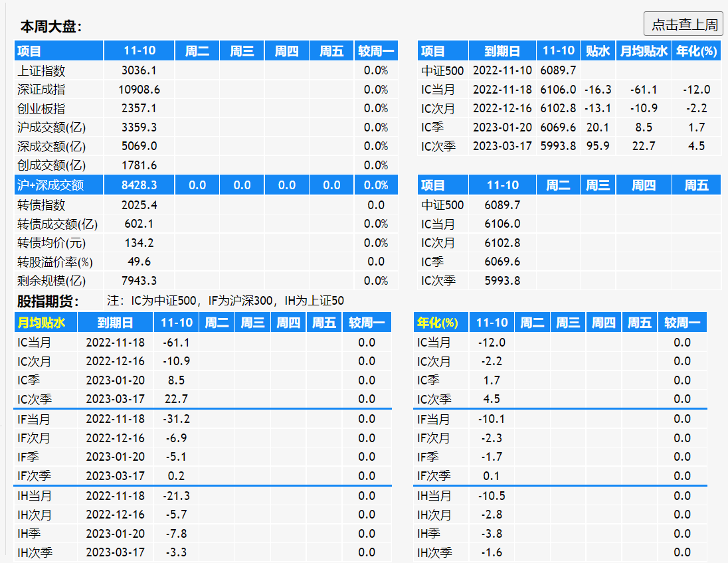Select the IH次季 expiry date 2023-03-17
728x563 pixels.
click(x=115, y=552)
